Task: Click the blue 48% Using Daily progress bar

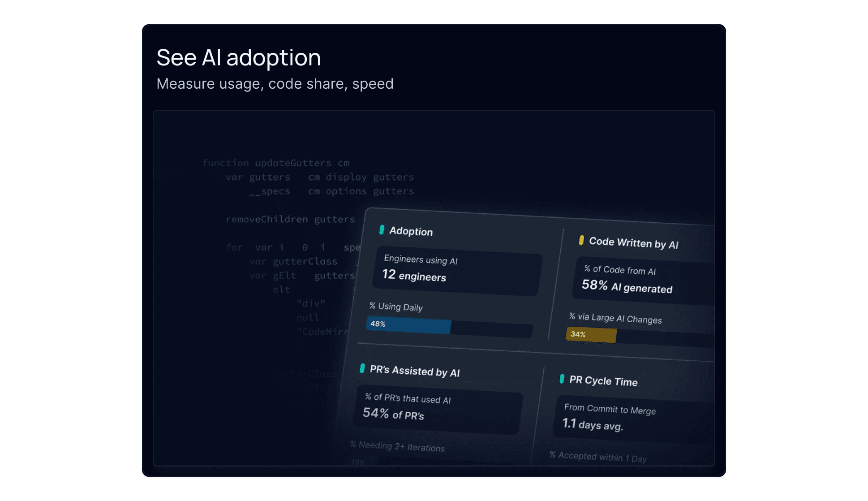Action: point(408,325)
